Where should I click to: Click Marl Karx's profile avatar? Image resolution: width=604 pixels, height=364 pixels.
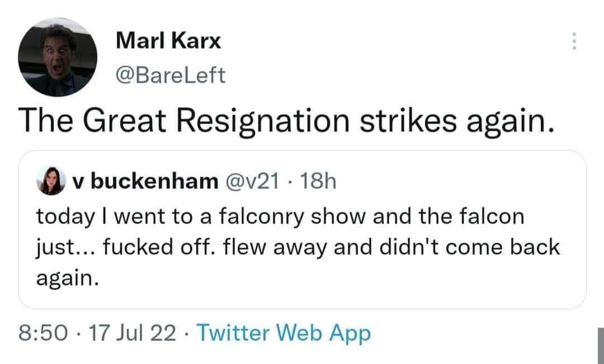pyautogui.click(x=58, y=58)
